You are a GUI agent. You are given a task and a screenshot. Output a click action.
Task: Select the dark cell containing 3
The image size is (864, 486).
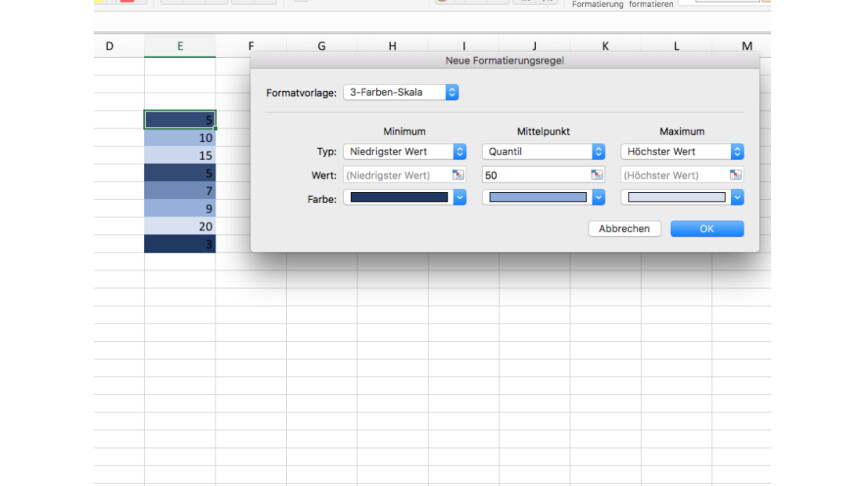click(180, 245)
